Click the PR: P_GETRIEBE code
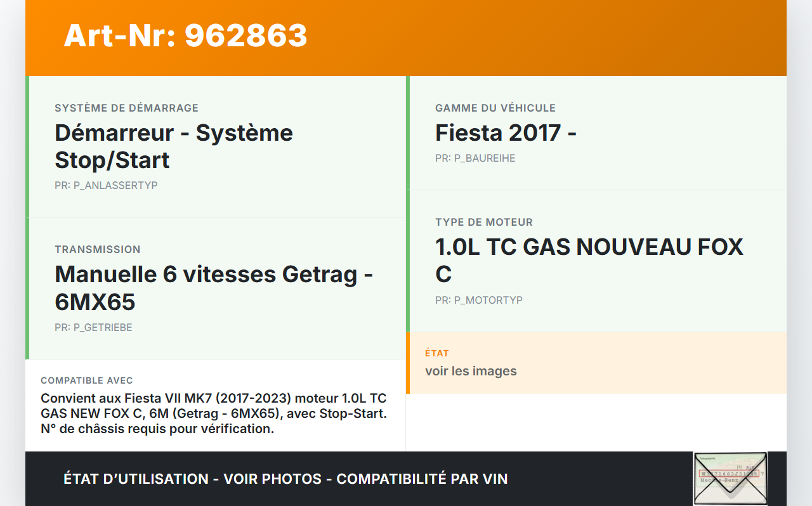 pyautogui.click(x=93, y=327)
